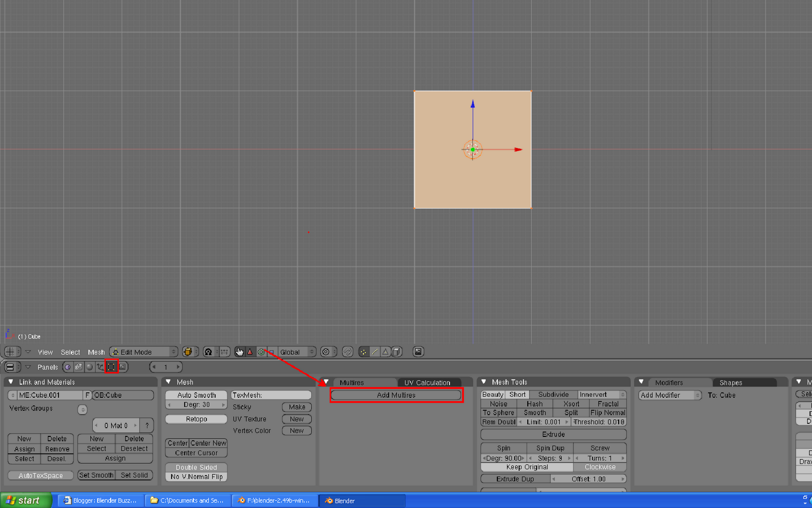812x508 pixels.
Task: Collapse the Mesh panel
Action: (x=169, y=382)
